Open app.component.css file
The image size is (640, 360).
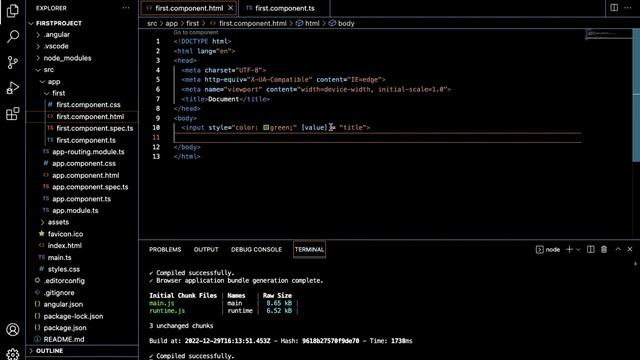point(84,163)
